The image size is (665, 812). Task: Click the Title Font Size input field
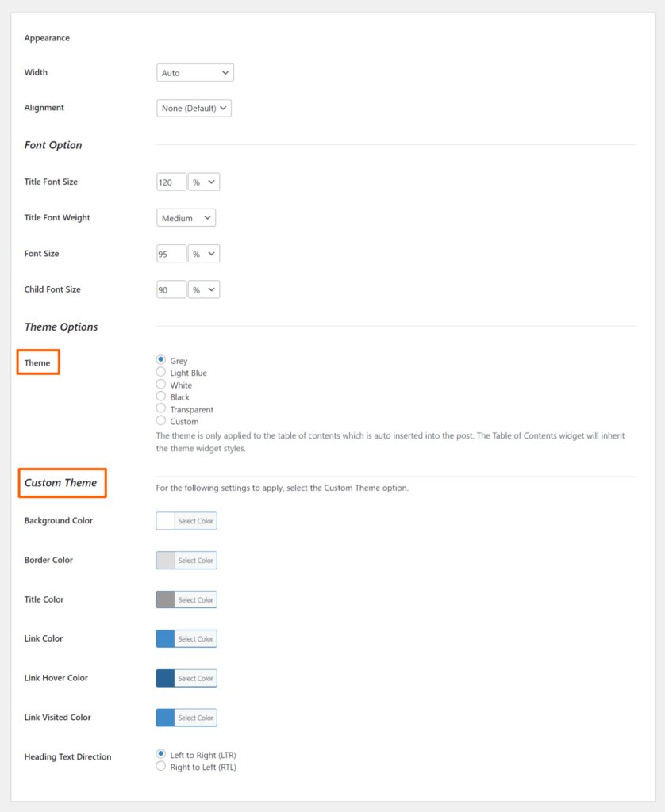point(171,182)
